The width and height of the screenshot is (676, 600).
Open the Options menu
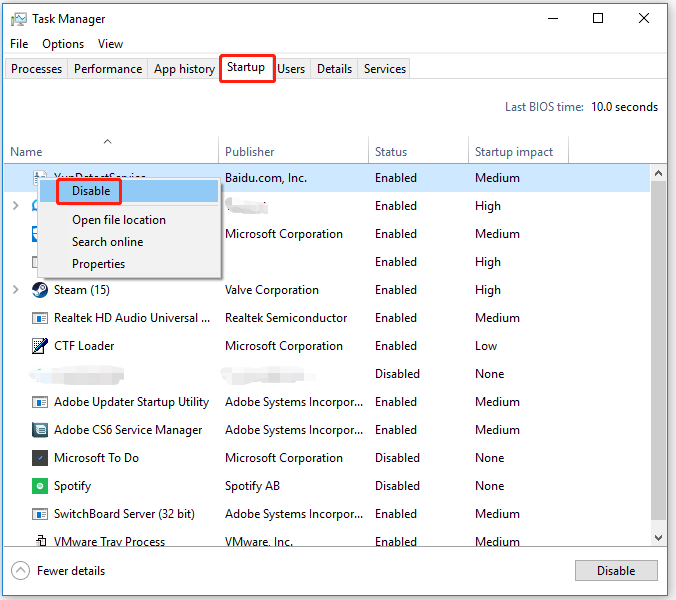(63, 44)
